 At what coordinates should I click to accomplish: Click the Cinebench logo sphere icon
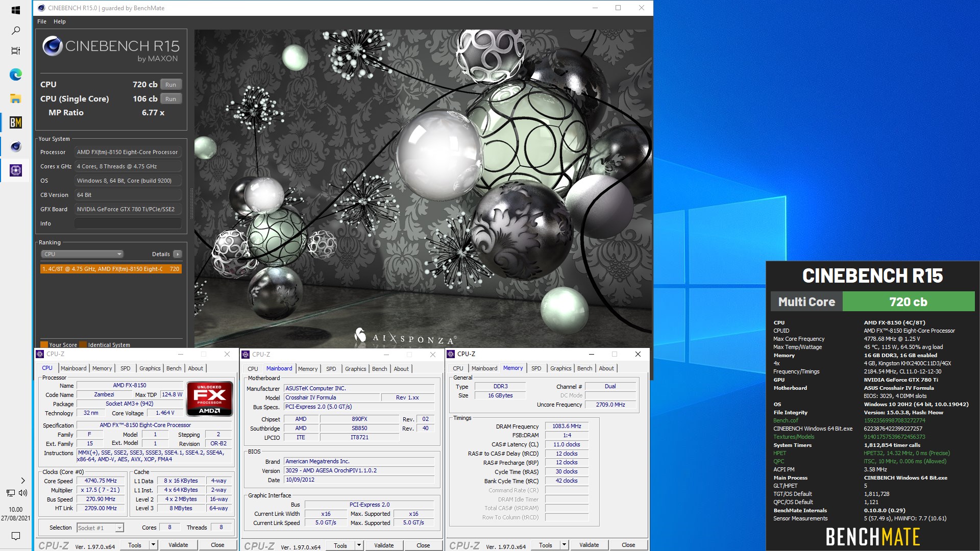(x=52, y=46)
